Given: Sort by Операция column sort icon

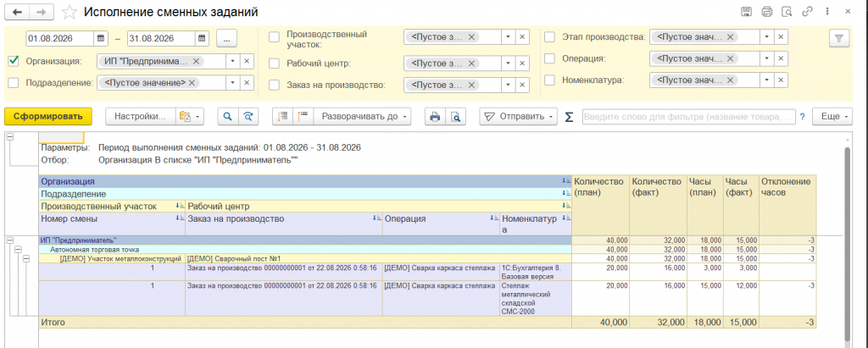Looking at the screenshot, I should pos(494,218).
